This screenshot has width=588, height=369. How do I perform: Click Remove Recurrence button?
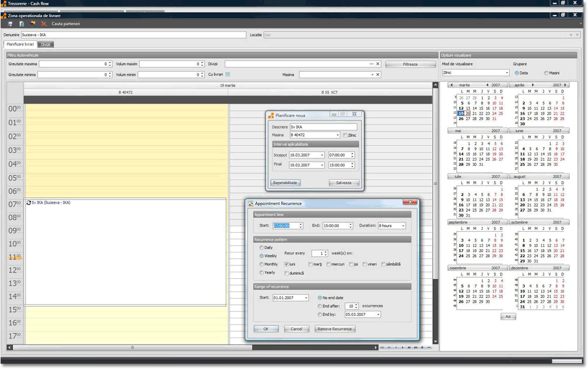click(x=335, y=329)
